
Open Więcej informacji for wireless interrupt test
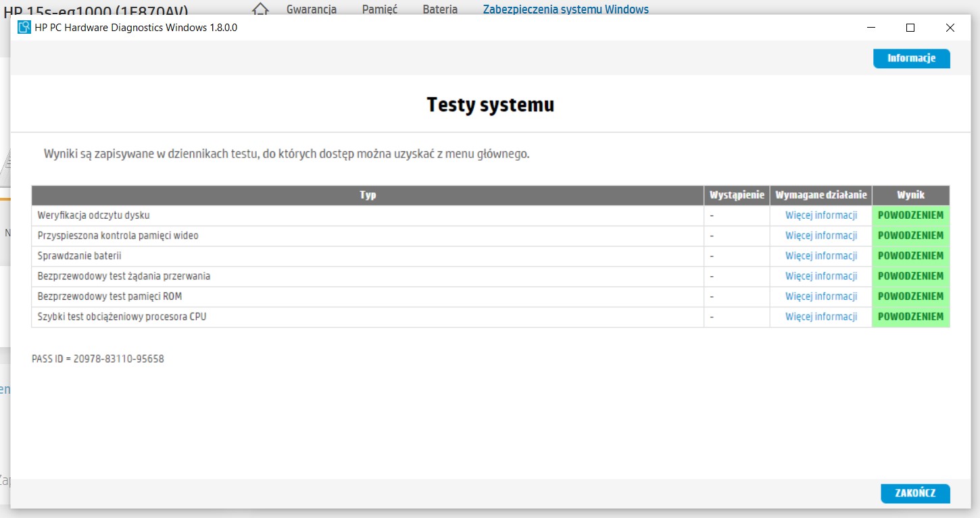[x=820, y=276]
